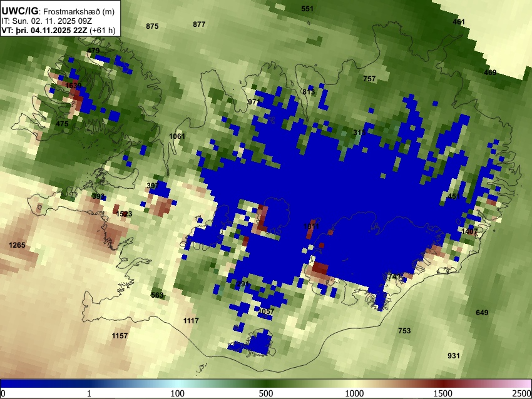Screen dimensions: 532x399
Task: Click the 469 value on the map
Action: [x=490, y=73]
